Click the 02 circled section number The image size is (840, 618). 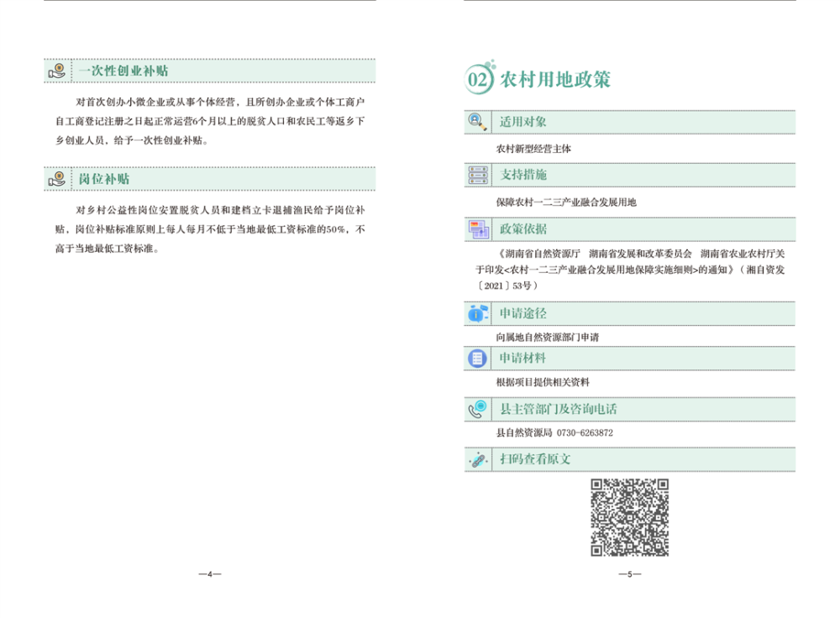pos(478,80)
